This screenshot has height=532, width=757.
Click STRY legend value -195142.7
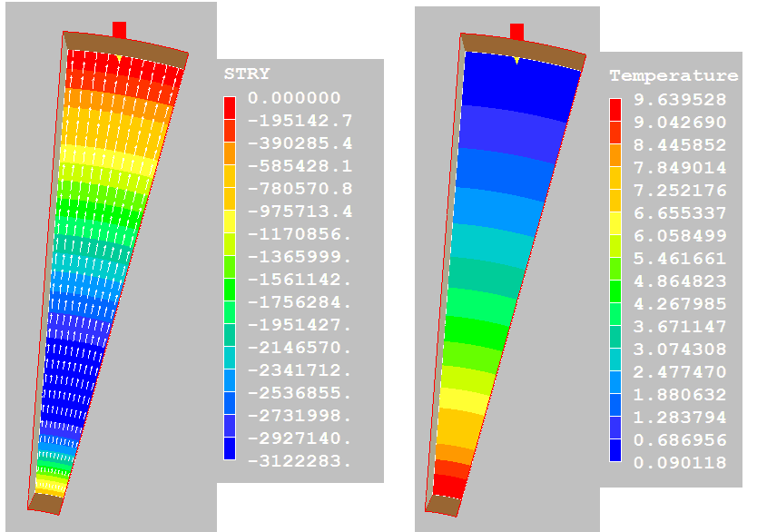click(x=300, y=121)
